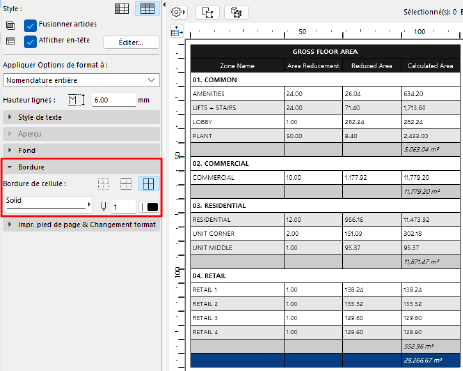Click the Area Reducement column header
Screen dimensions: 463x371
tap(313, 66)
